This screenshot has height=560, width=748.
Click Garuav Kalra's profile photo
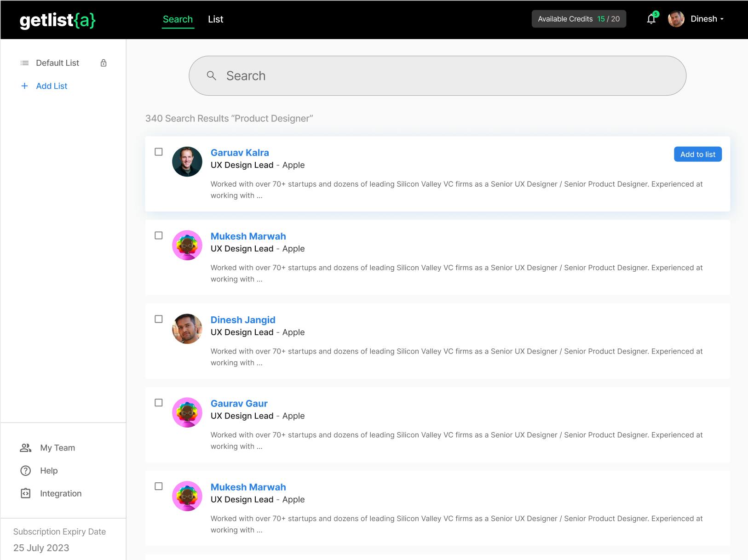point(187,162)
